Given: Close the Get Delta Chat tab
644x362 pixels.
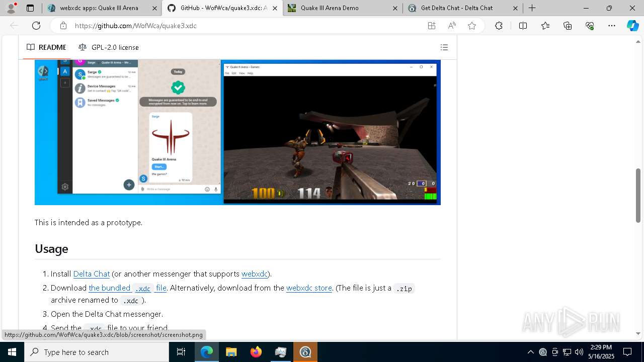Looking at the screenshot, I should pyautogui.click(x=515, y=8).
